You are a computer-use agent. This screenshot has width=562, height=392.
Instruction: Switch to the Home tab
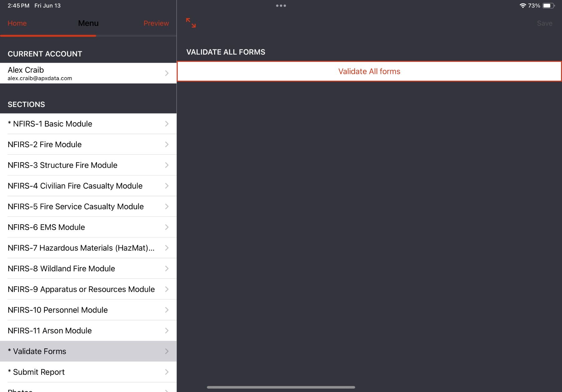[x=17, y=23]
